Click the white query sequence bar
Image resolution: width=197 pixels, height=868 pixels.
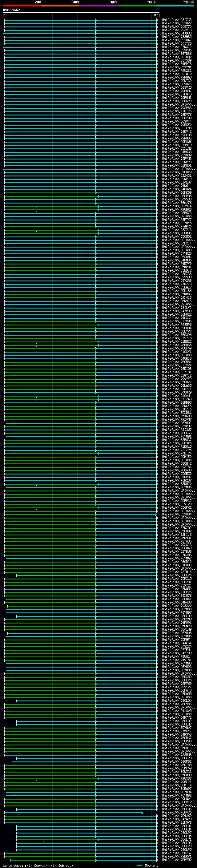coord(81,12)
